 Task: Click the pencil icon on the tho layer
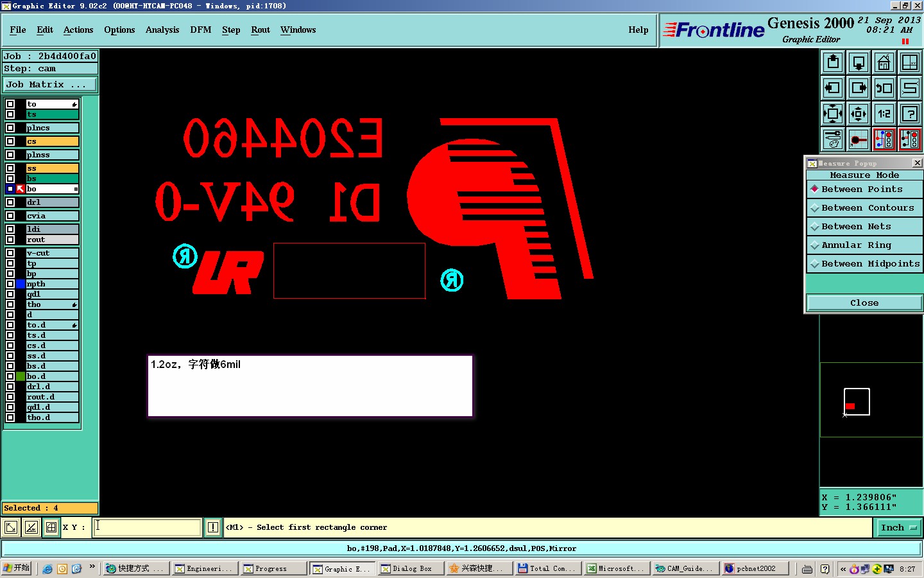pos(74,304)
